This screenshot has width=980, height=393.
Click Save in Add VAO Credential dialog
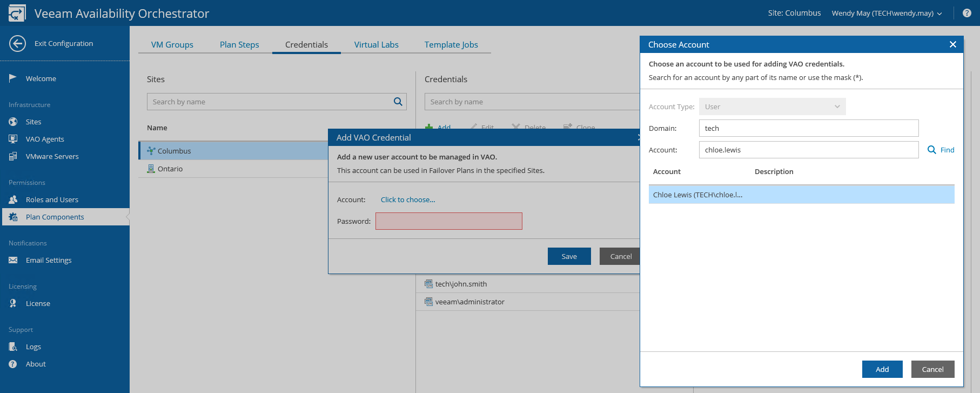pyautogui.click(x=569, y=256)
